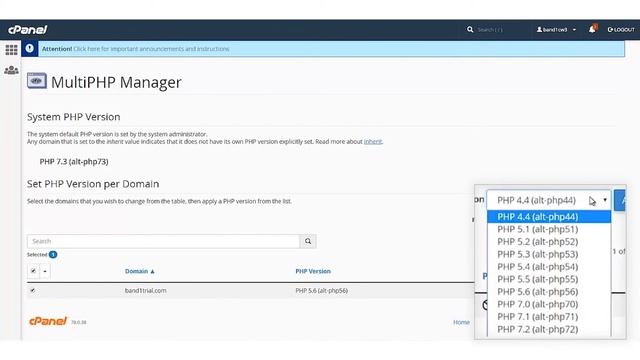This screenshot has height=360, width=640.
Task: Click the attention info icon
Action: pyautogui.click(x=29, y=49)
